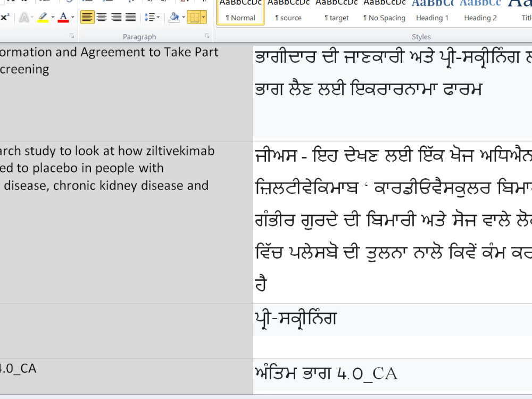
Task: Expand the Text Effects dropdown arrow
Action: pyautogui.click(x=32, y=17)
